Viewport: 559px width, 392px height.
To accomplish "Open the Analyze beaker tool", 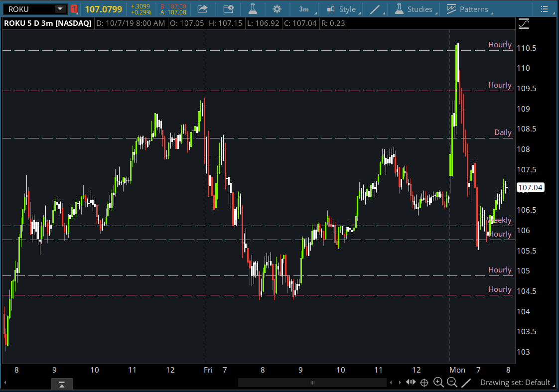I will pyautogui.click(x=253, y=8).
